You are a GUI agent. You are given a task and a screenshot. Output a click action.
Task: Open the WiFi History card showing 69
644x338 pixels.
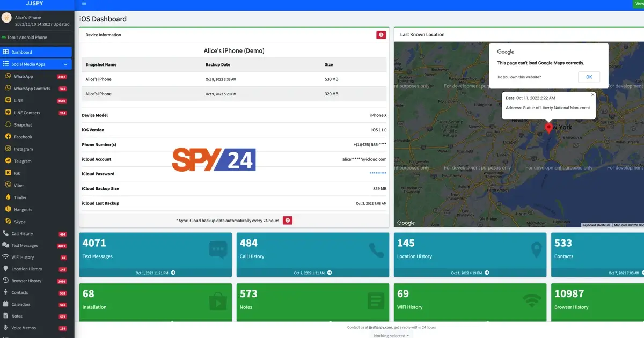(470, 303)
